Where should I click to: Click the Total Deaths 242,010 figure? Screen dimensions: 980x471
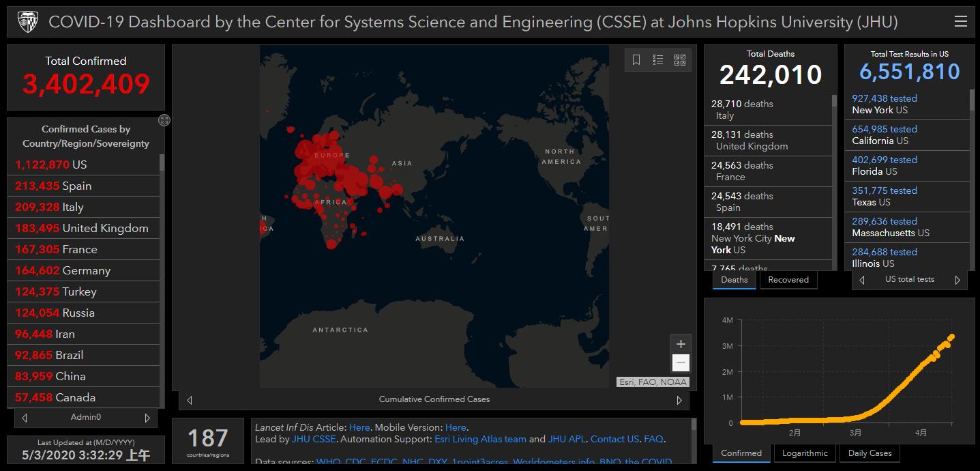point(771,74)
